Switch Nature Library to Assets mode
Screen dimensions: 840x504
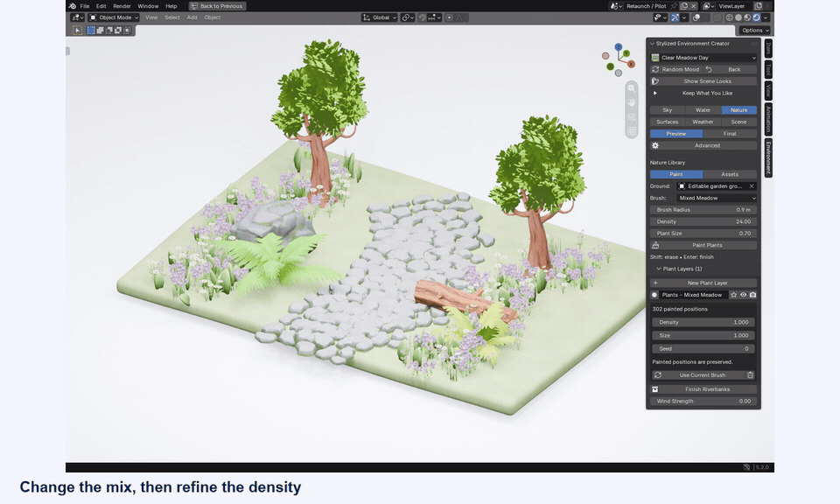click(730, 175)
